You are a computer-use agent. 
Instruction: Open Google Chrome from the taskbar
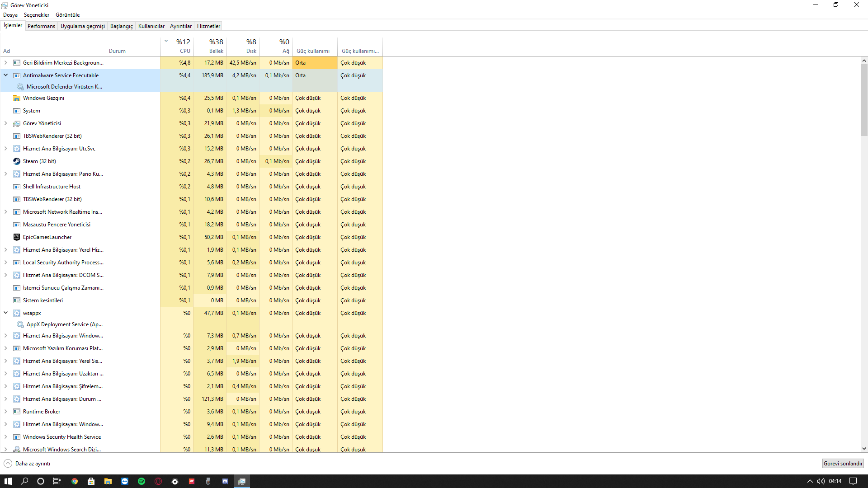(75, 481)
